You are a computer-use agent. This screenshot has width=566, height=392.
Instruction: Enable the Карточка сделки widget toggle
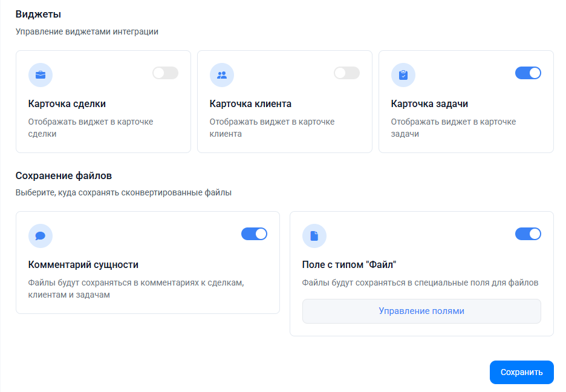165,73
